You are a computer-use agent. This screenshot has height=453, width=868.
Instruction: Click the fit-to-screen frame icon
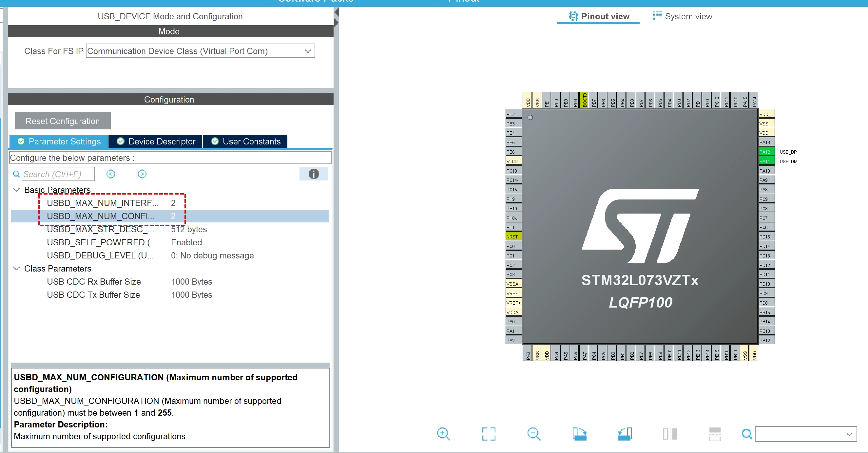(x=489, y=434)
